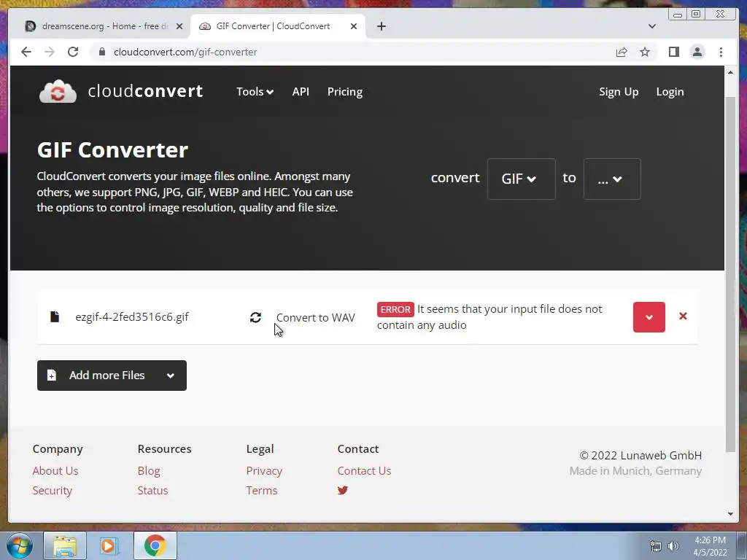This screenshot has height=560, width=747.
Task: Click the © 2022 Lunaweb GmbH text
Action: [x=640, y=455]
